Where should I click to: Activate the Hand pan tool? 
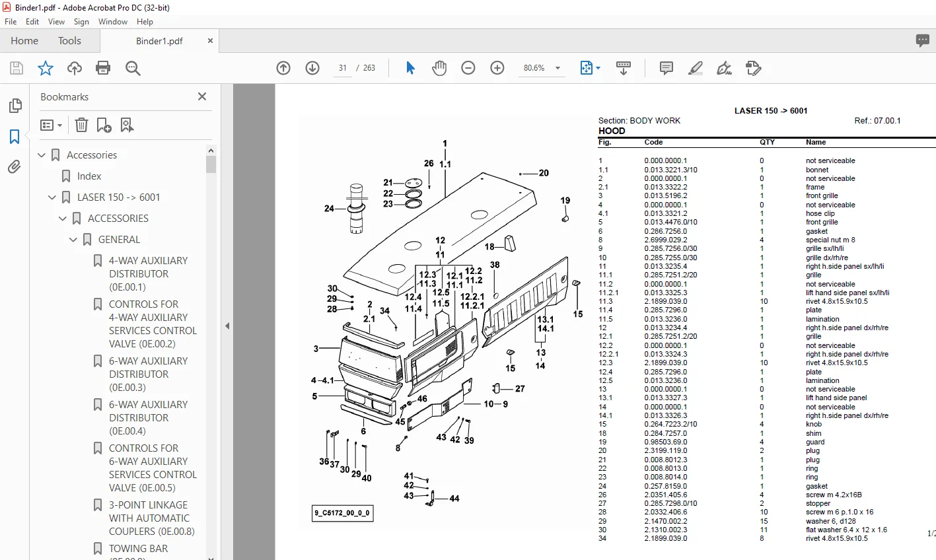point(439,68)
